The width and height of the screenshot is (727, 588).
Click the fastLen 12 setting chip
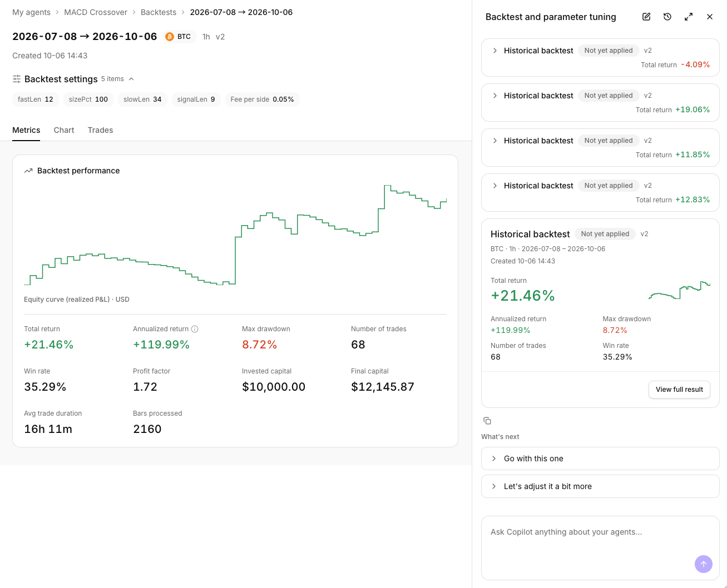[36, 99]
